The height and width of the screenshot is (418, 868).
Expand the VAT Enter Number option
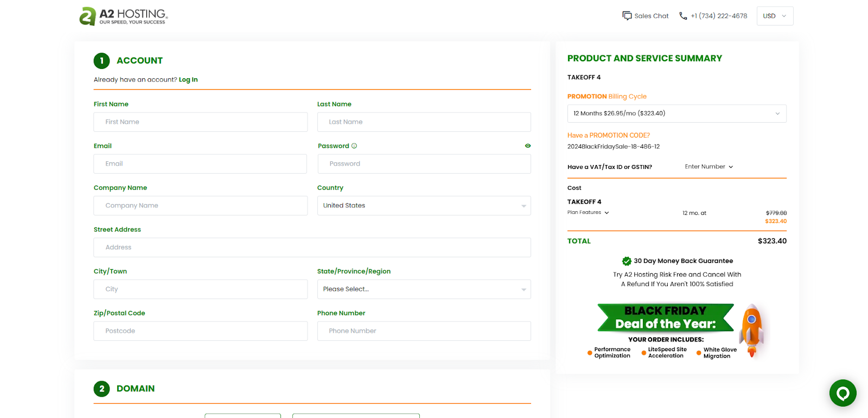709,167
